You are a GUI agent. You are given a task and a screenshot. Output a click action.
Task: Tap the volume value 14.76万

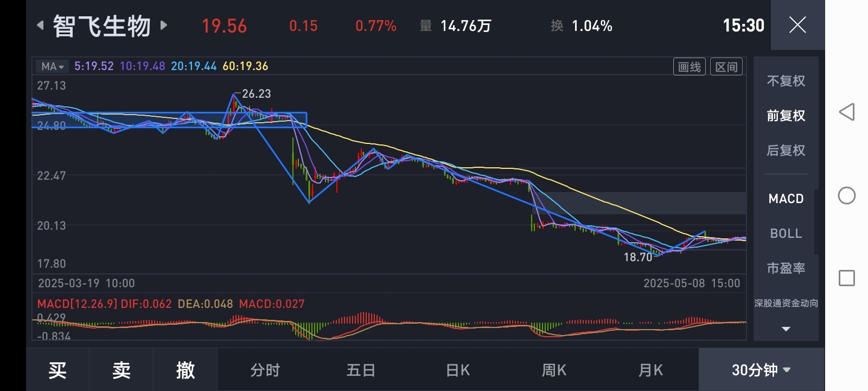pos(466,26)
